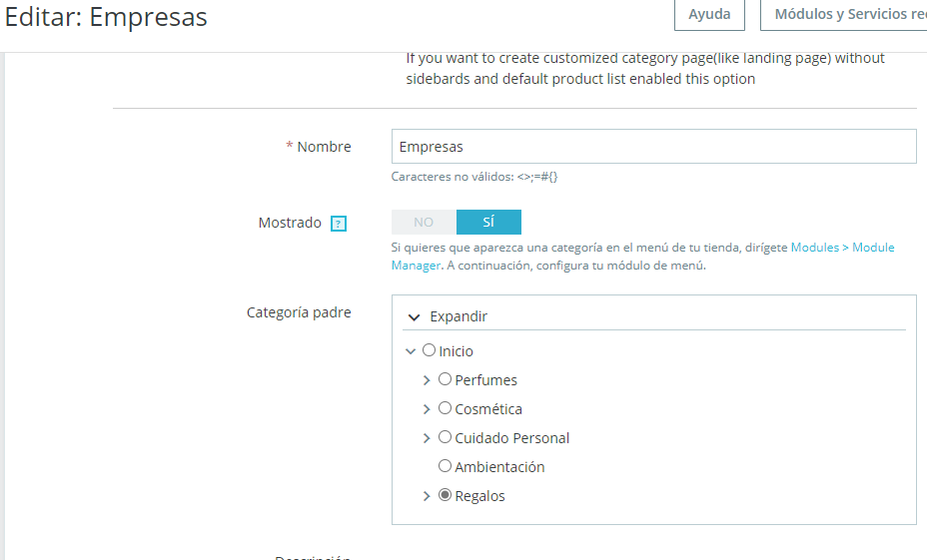Open the Ayuda help button
This screenshot has height=560, width=927.
(x=709, y=15)
